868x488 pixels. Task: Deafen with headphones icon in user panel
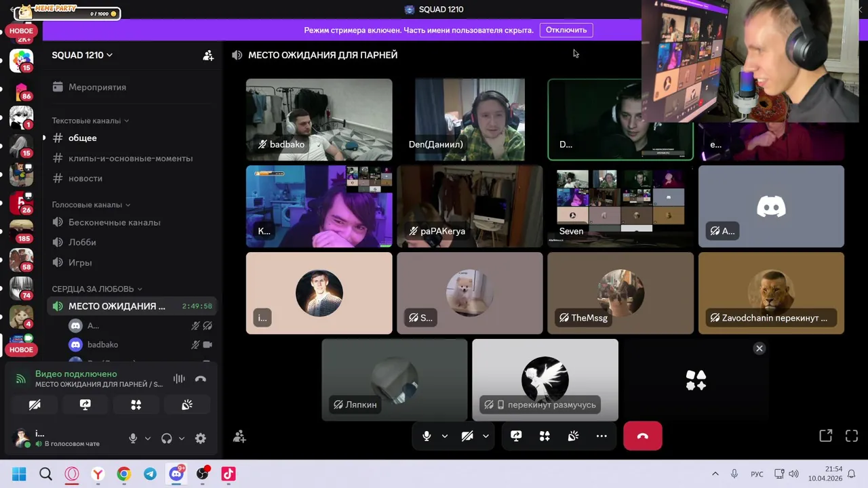tap(167, 439)
